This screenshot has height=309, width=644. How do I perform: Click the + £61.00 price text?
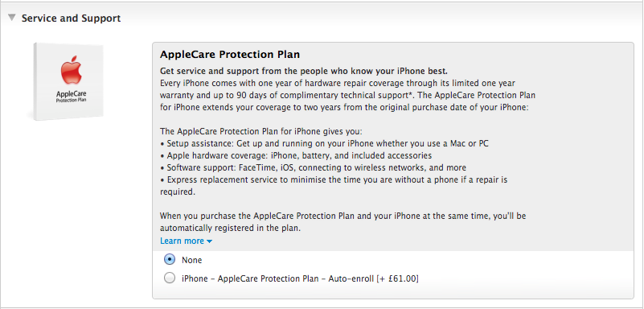coord(398,278)
